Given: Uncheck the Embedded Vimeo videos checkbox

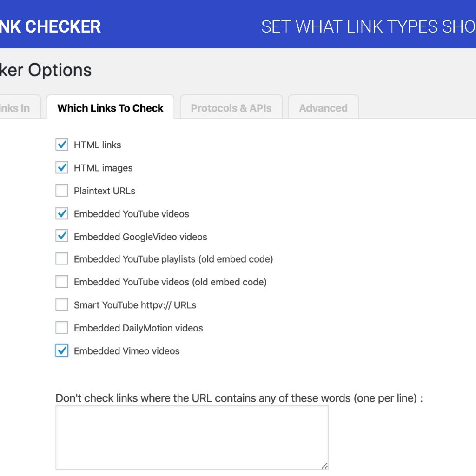Looking at the screenshot, I should point(62,350).
